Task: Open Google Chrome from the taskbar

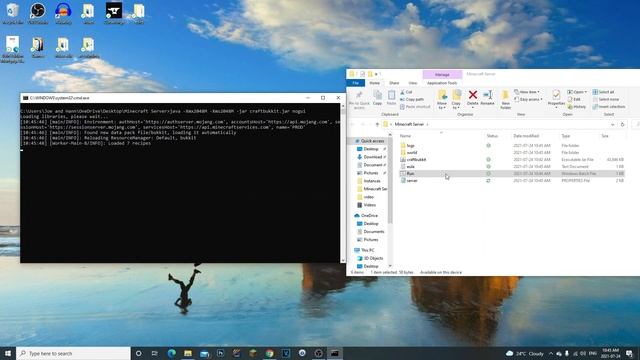Action: coord(269,353)
